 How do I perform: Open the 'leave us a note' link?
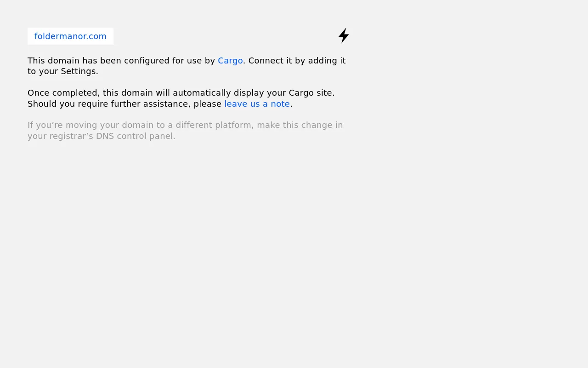pyautogui.click(x=257, y=104)
